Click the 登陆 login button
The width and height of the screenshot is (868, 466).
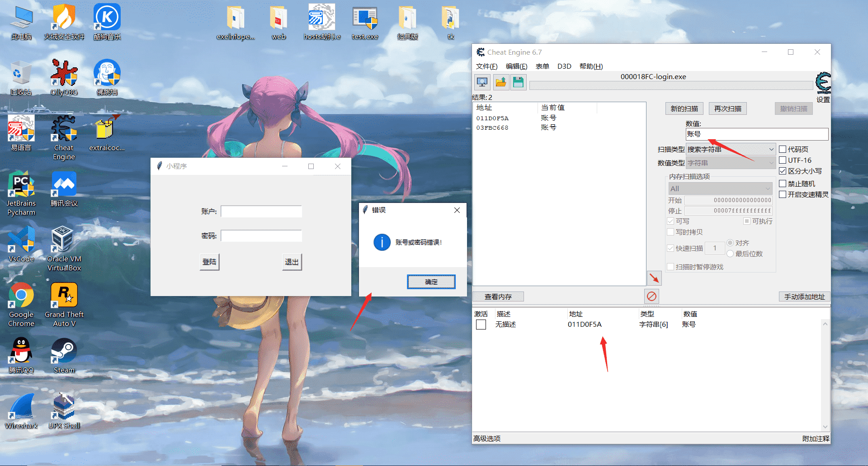pos(209,262)
